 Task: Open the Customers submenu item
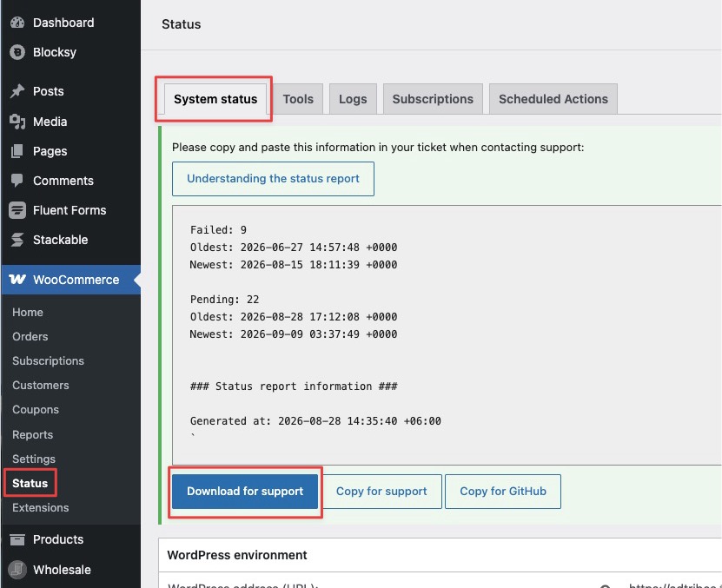point(41,386)
